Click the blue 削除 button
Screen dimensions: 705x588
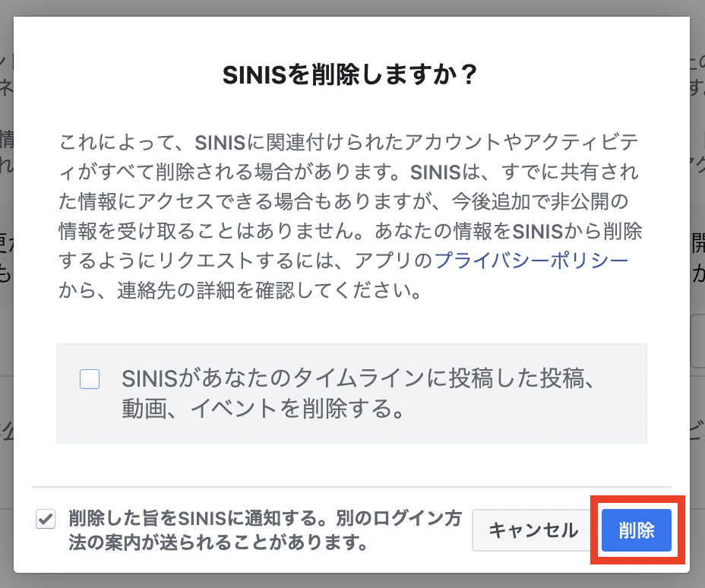[x=636, y=530]
